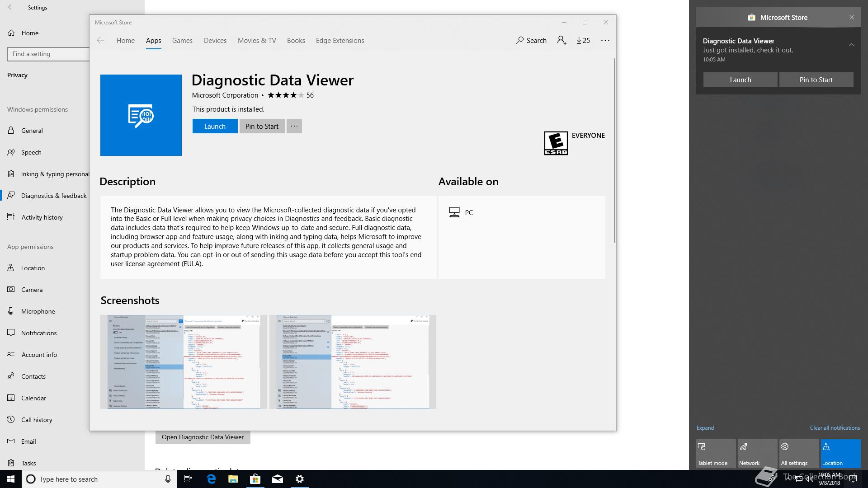Click the Store page vertical scrollbar

tap(614, 150)
